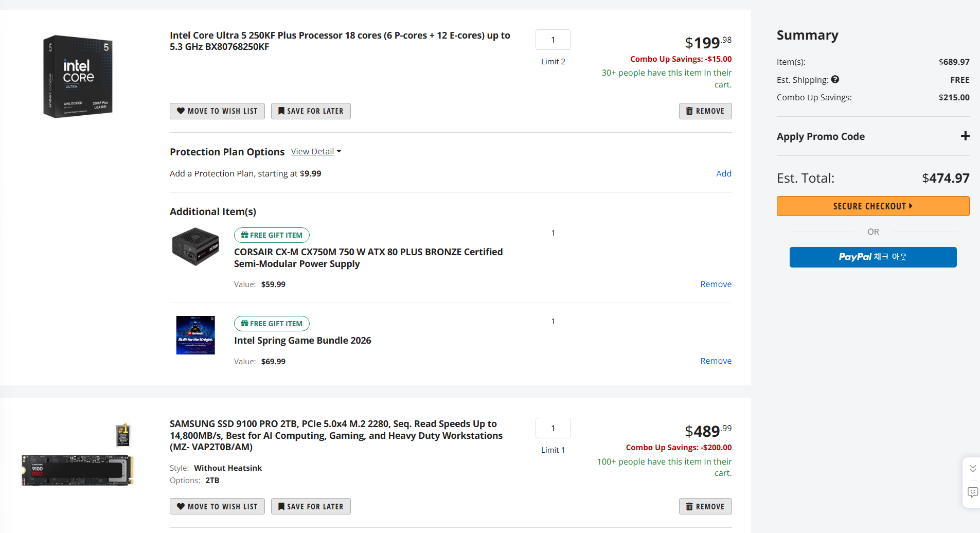Click the Combo Up Savings -$215.00 summary value

(x=952, y=97)
